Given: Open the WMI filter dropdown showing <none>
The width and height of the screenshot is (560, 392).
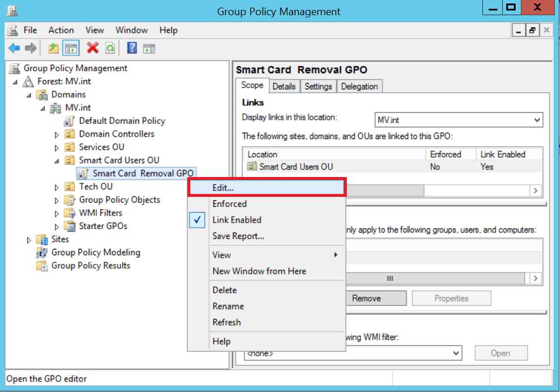Looking at the screenshot, I should coord(455,353).
